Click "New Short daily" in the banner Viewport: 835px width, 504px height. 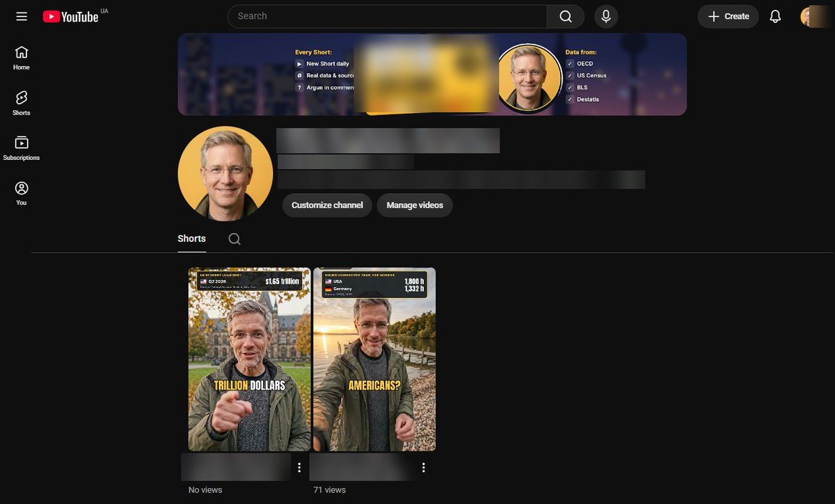click(328, 64)
